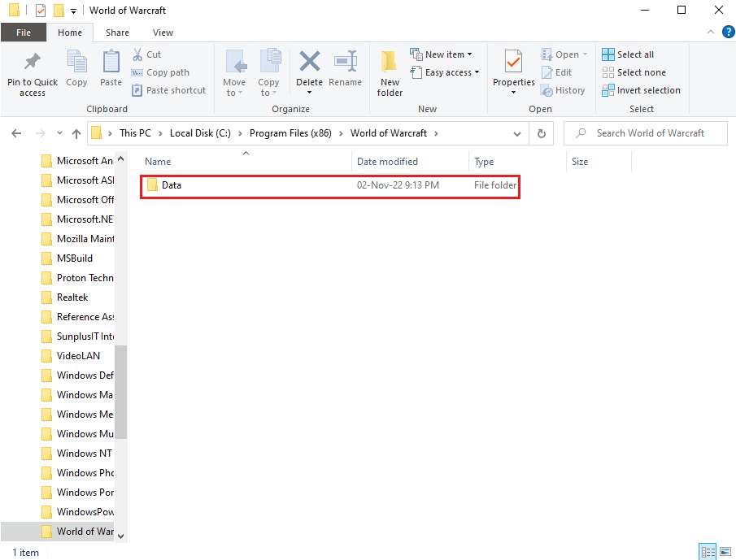
Task: Switch to Large icons view in status bar
Action: 725,551
